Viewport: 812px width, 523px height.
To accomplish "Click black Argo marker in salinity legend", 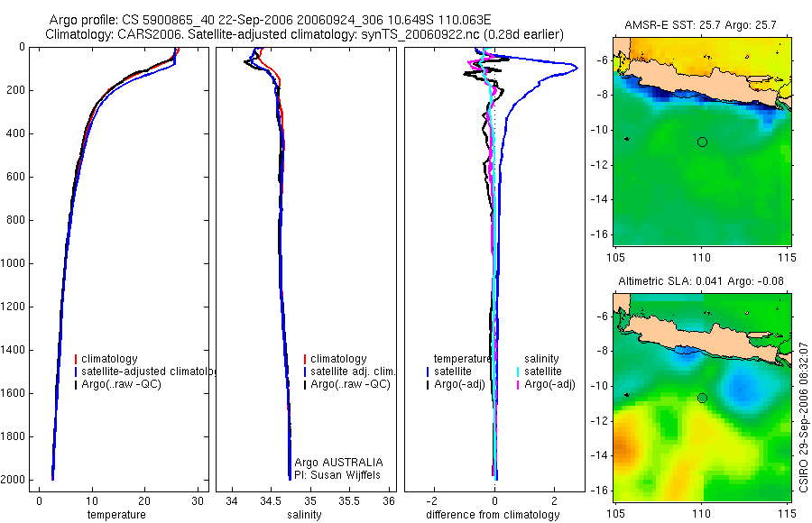I will (x=305, y=385).
